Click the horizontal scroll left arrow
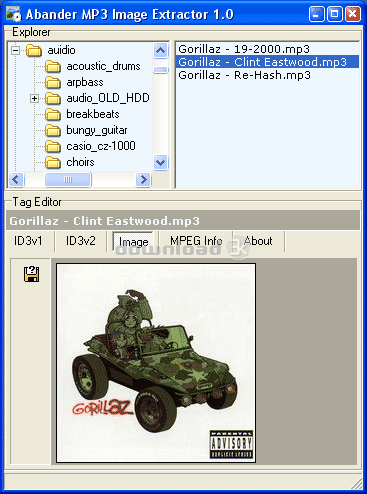The width and height of the screenshot is (367, 494). tap(16, 180)
